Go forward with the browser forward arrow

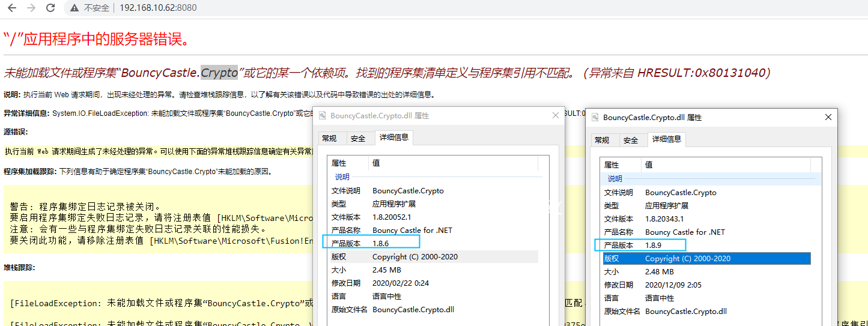coord(32,8)
